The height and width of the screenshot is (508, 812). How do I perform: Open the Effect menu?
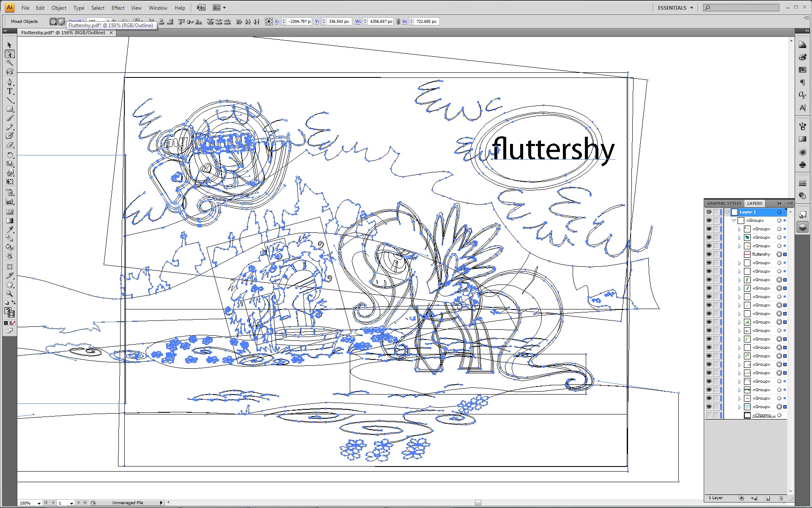118,8
